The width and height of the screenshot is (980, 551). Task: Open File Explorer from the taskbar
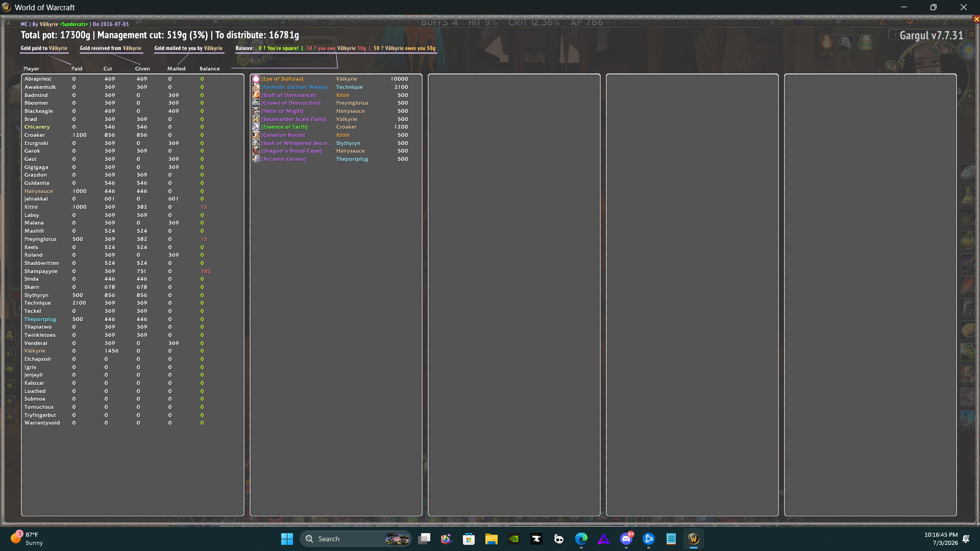coord(492,539)
